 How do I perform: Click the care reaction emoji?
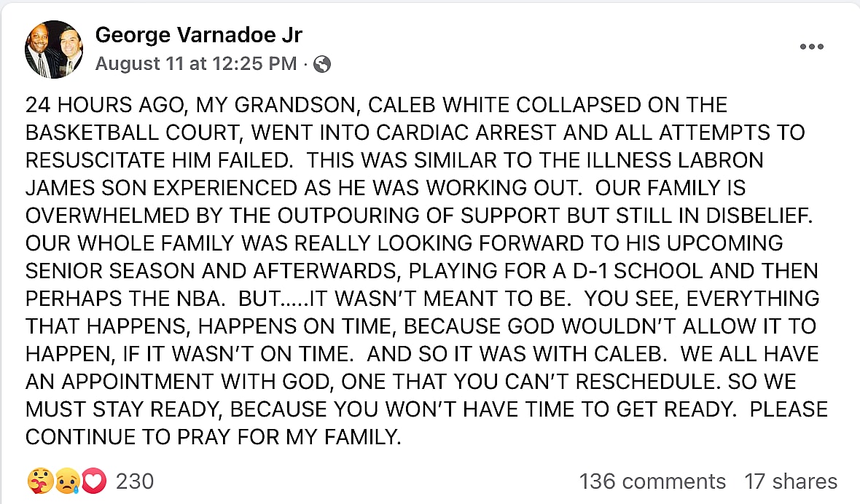coord(39,481)
